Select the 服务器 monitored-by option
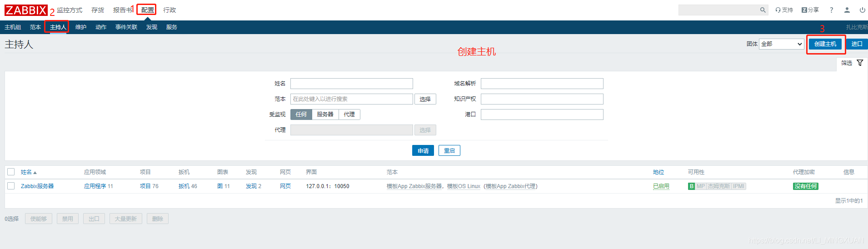The image size is (868, 249). pos(325,115)
